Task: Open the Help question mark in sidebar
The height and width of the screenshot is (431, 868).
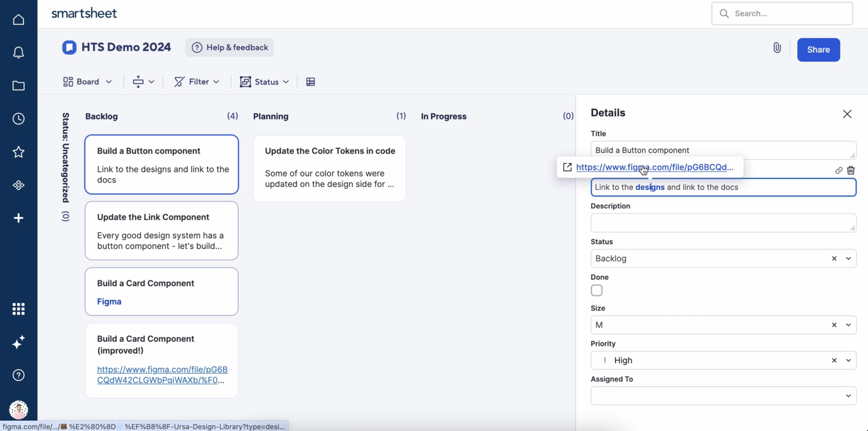Action: 19,375
